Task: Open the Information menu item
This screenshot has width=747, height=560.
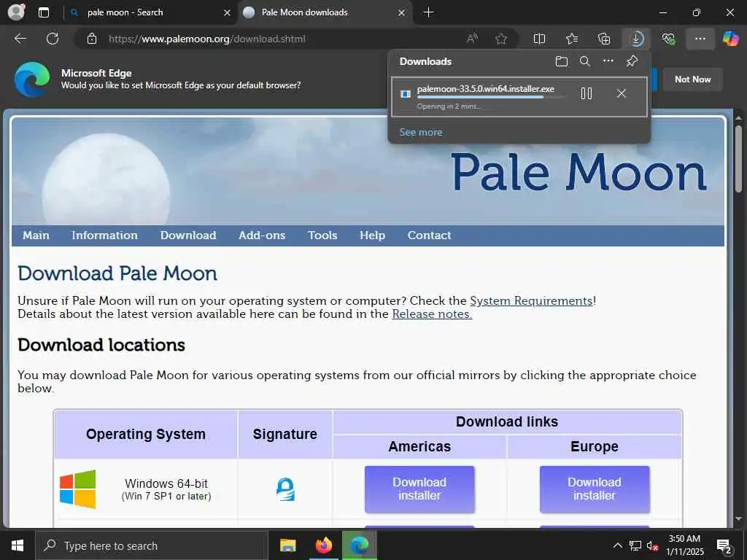Action: 104,236
